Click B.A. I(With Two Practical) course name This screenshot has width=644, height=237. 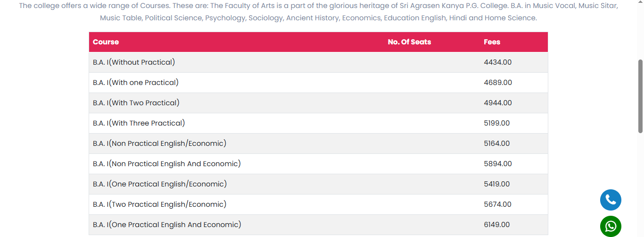tap(136, 103)
